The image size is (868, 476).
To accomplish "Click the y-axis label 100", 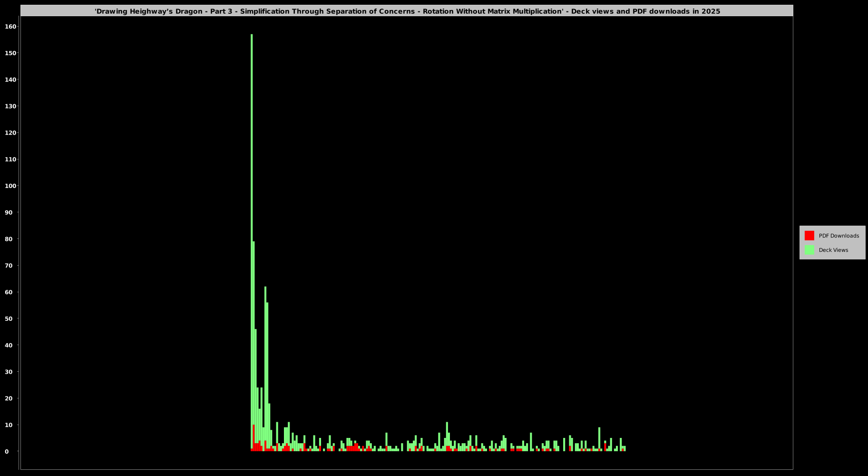I will pos(10,186).
